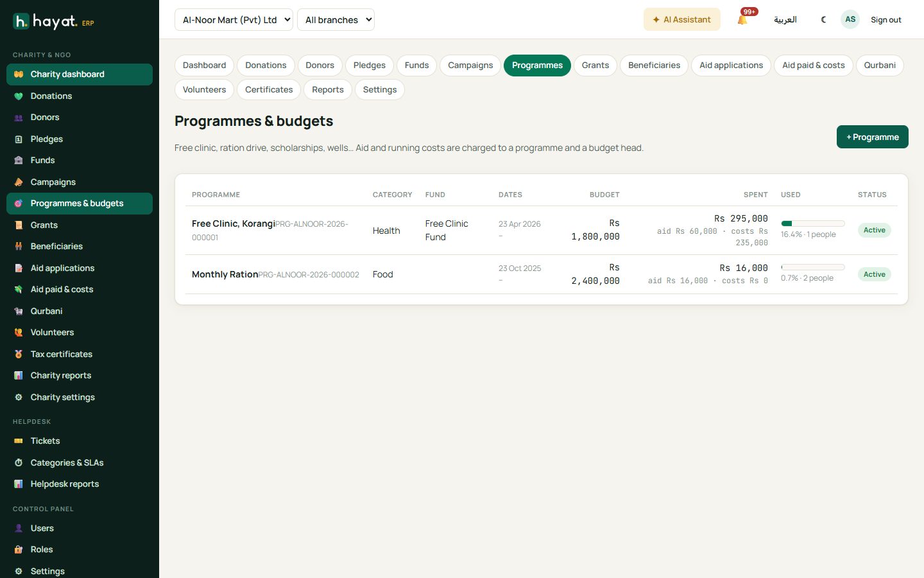Open the Beneficiaries tab in top navigation
Image resolution: width=924 pixels, height=578 pixels.
click(x=654, y=66)
